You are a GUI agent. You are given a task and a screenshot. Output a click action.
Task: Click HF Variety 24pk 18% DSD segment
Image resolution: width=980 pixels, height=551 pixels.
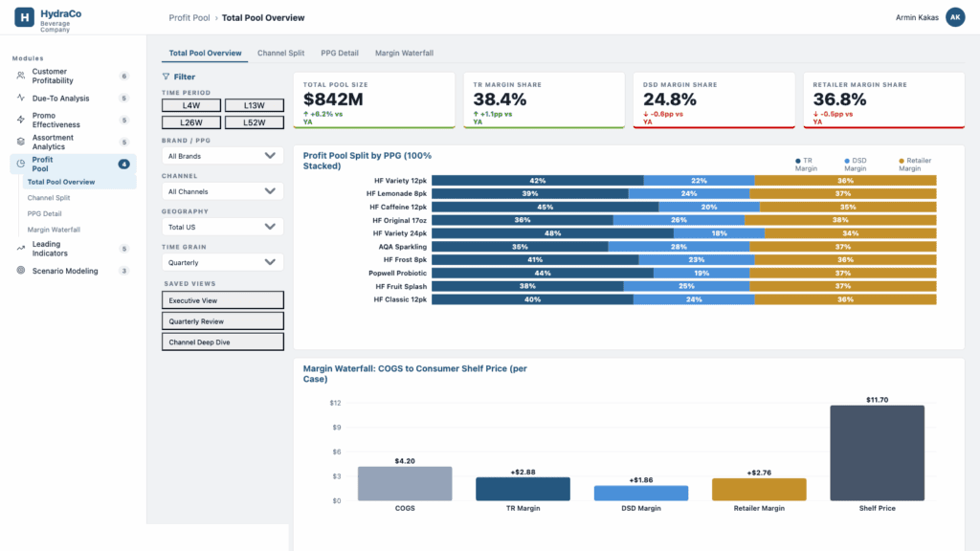[720, 233]
